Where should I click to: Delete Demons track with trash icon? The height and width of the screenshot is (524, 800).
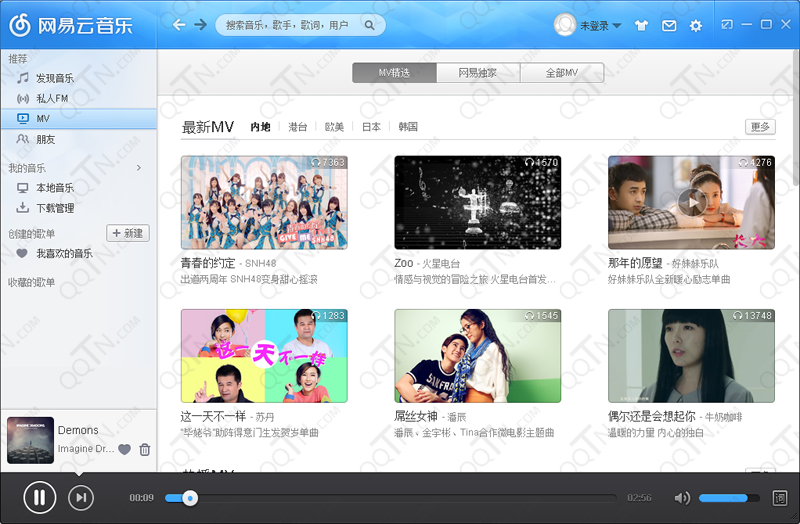point(145,449)
